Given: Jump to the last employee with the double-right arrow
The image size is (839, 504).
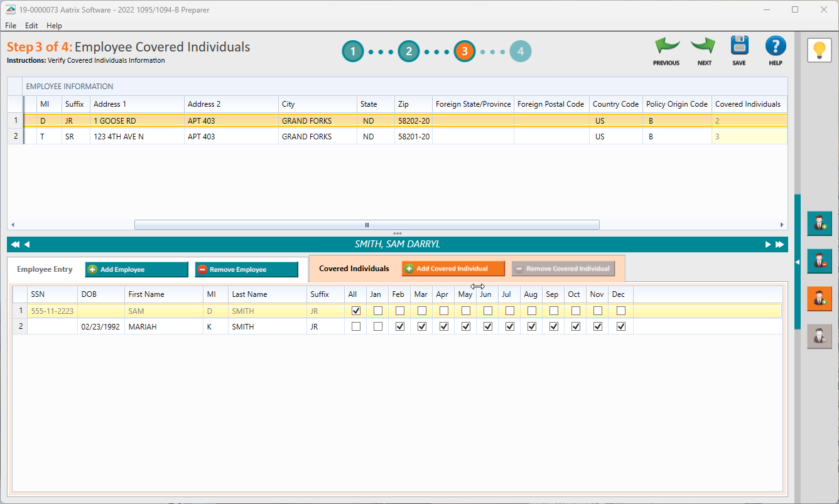Looking at the screenshot, I should click(x=780, y=244).
